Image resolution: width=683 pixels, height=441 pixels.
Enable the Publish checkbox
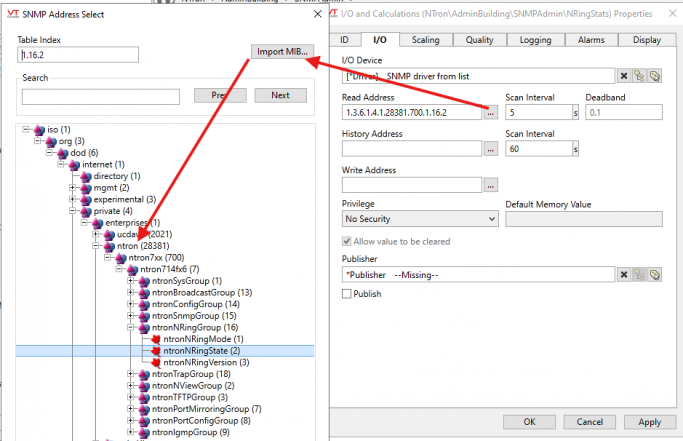click(347, 294)
